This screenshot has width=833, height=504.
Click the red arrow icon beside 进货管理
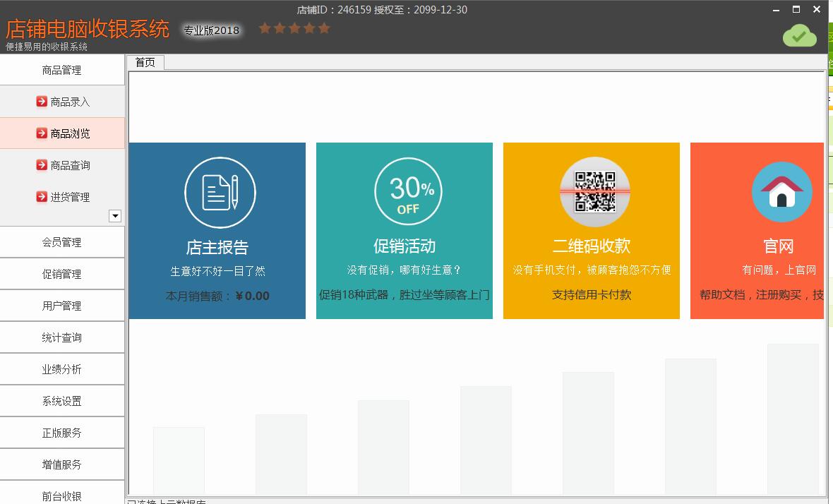point(42,197)
